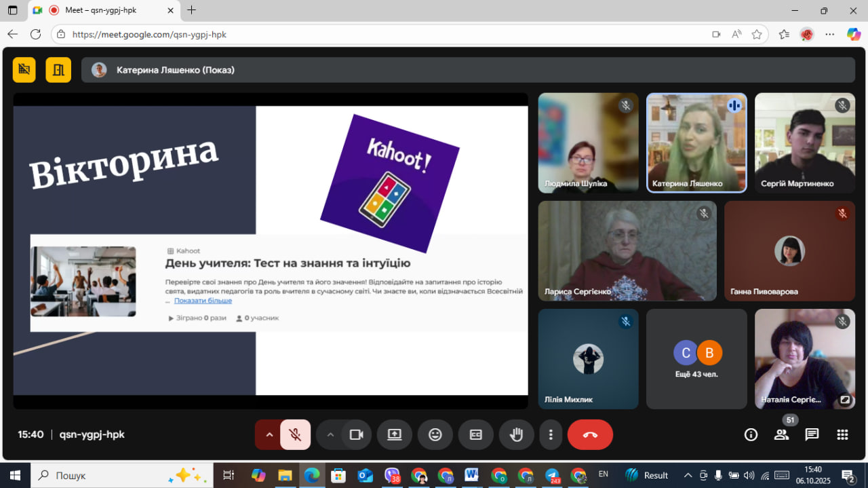Open meeting details info icon
Image resolution: width=868 pixels, height=488 pixels.
click(751, 435)
